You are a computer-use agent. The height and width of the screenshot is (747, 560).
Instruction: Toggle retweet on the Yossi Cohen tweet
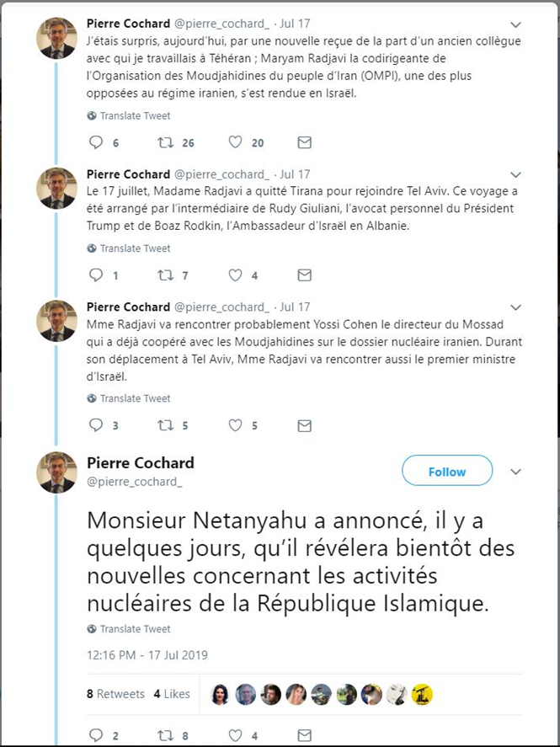coord(165,426)
